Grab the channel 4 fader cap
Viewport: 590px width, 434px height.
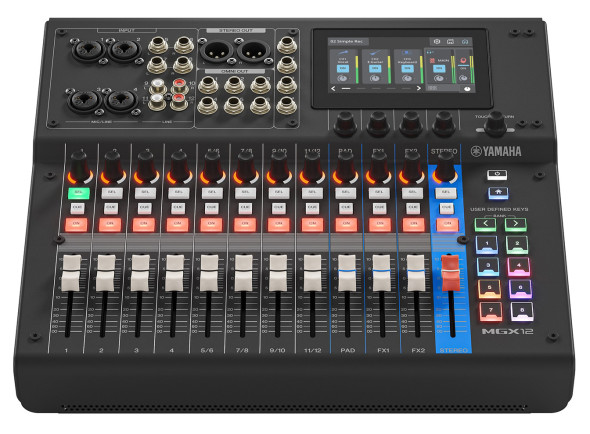pyautogui.click(x=175, y=273)
